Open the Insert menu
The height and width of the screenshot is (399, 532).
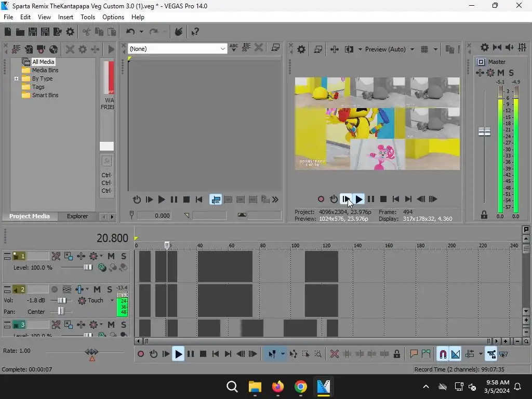click(x=65, y=17)
